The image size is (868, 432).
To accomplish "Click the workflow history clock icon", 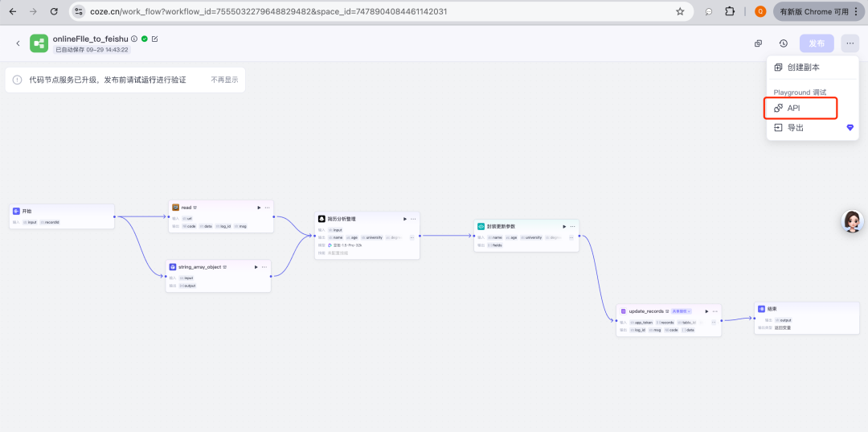I will point(783,43).
